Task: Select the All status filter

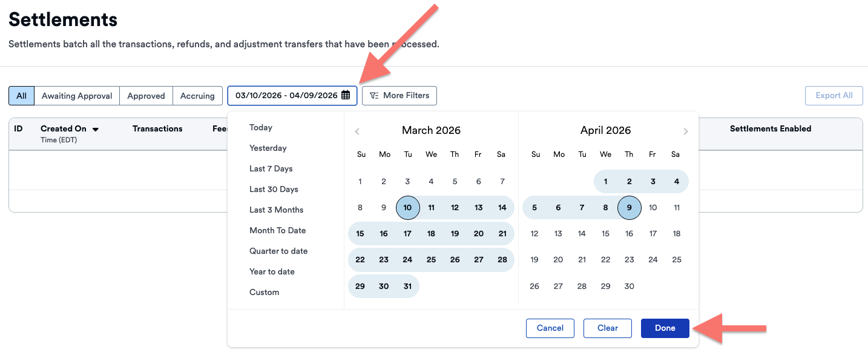Action: 21,96
